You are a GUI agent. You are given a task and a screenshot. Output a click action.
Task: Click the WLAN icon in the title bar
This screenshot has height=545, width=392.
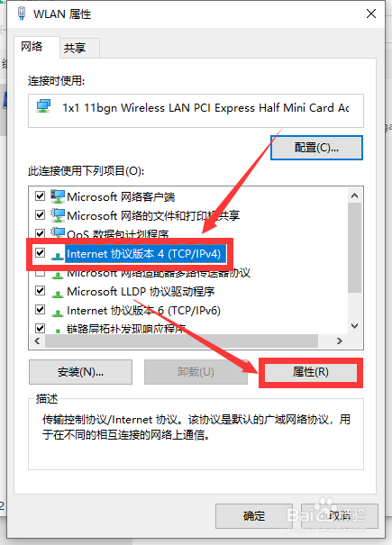click(22, 14)
